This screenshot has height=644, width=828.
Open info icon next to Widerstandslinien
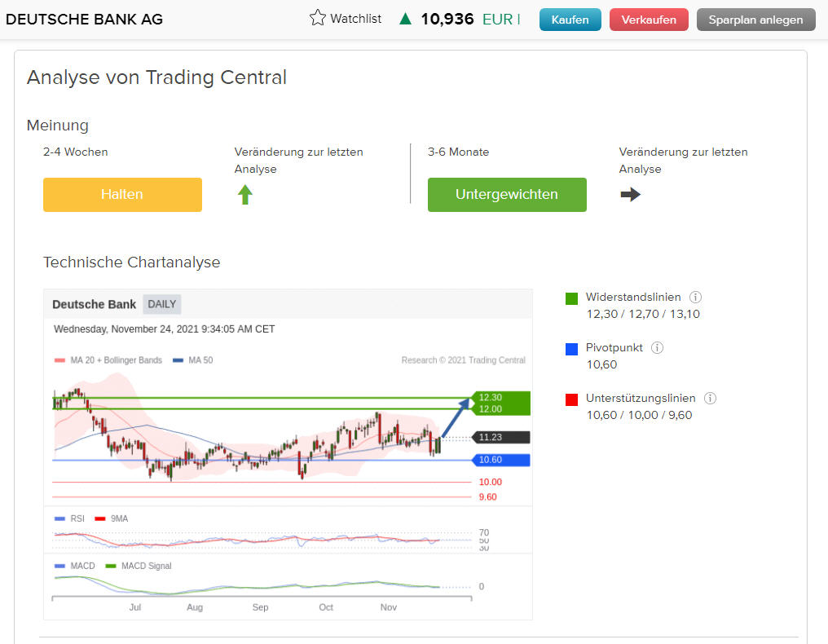pyautogui.click(x=695, y=297)
